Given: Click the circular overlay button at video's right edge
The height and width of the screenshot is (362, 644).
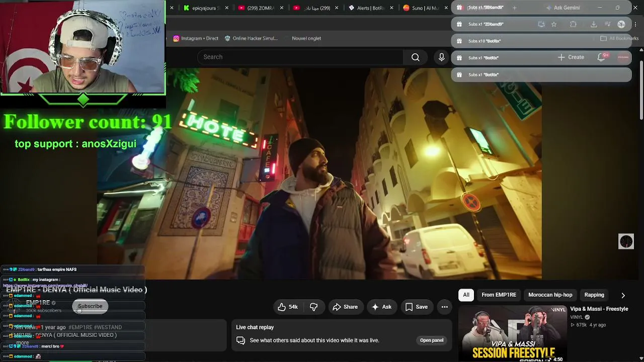Looking at the screenshot, I should (626, 242).
